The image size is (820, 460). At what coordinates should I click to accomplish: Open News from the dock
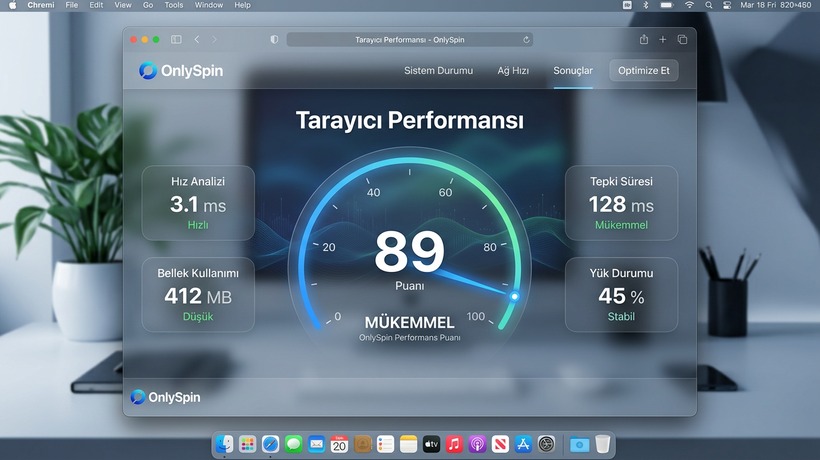pos(500,444)
